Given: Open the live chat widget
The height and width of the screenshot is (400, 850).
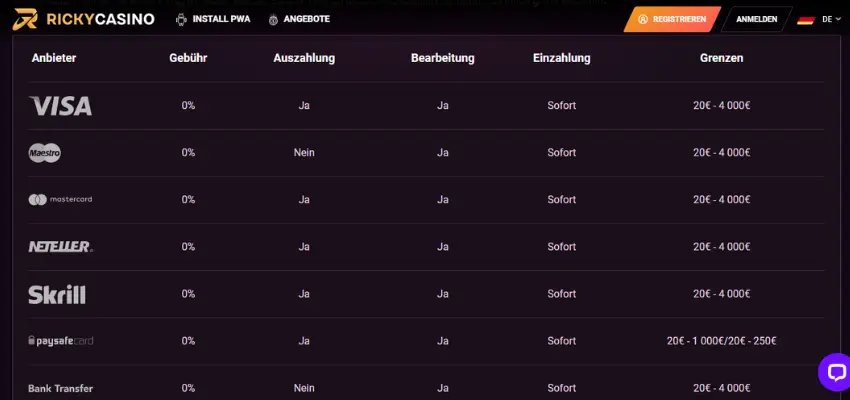Looking at the screenshot, I should (834, 371).
